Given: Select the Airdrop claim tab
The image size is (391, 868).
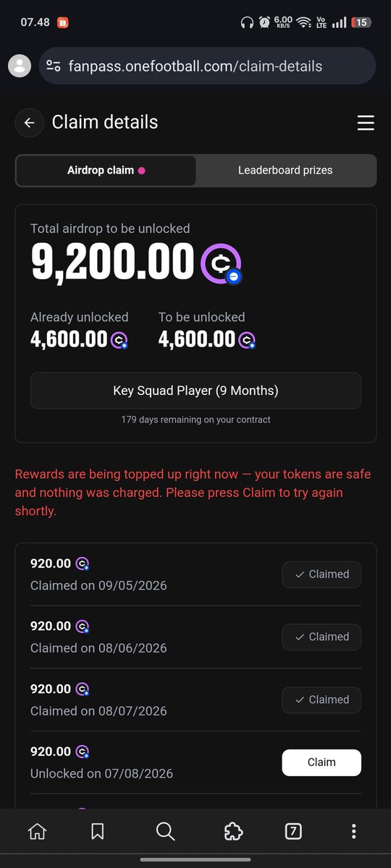Looking at the screenshot, I should pyautogui.click(x=106, y=171).
